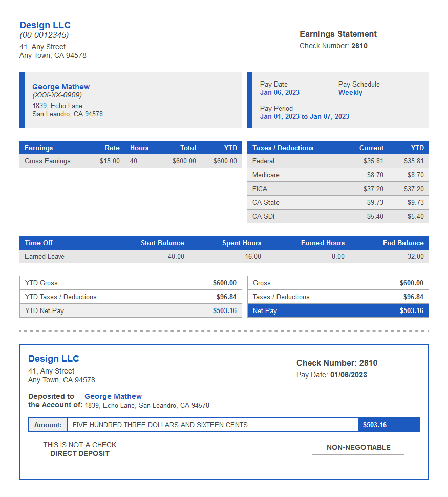Select the Pay Period date range
Screen dimensions: 448x497
[305, 116]
